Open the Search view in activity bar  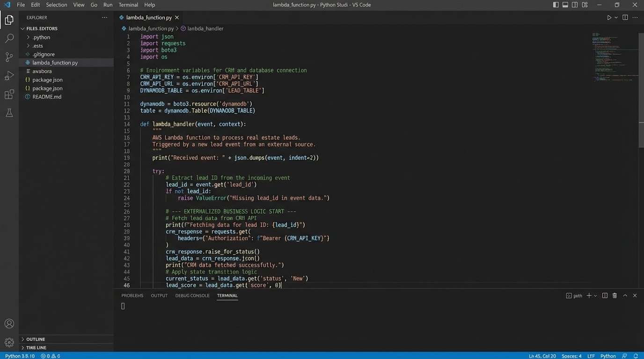[x=9, y=39]
